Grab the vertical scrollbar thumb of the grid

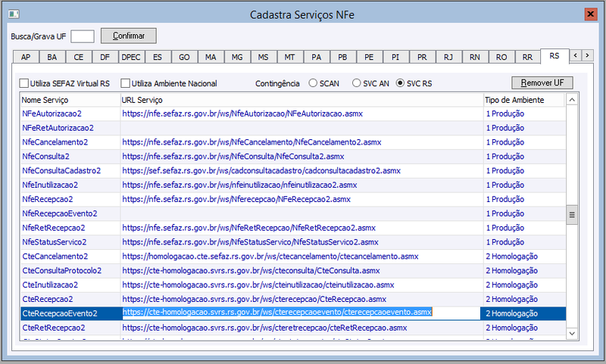572,215
